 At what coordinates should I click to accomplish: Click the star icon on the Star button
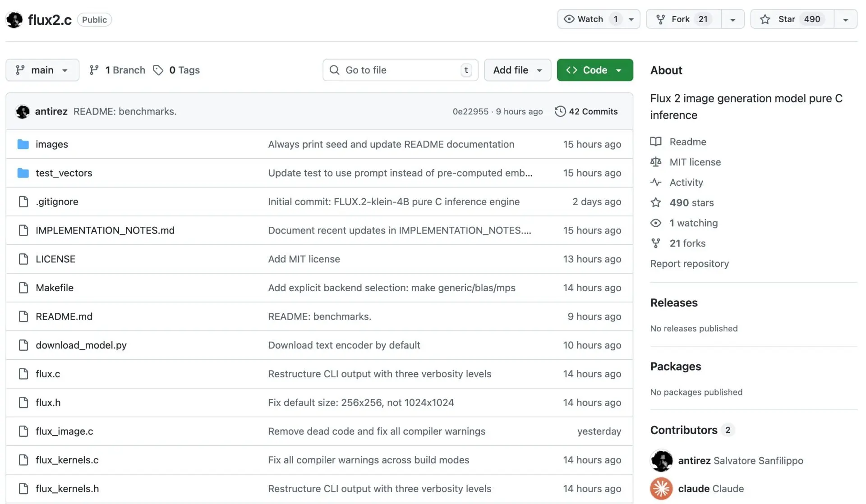click(x=765, y=19)
